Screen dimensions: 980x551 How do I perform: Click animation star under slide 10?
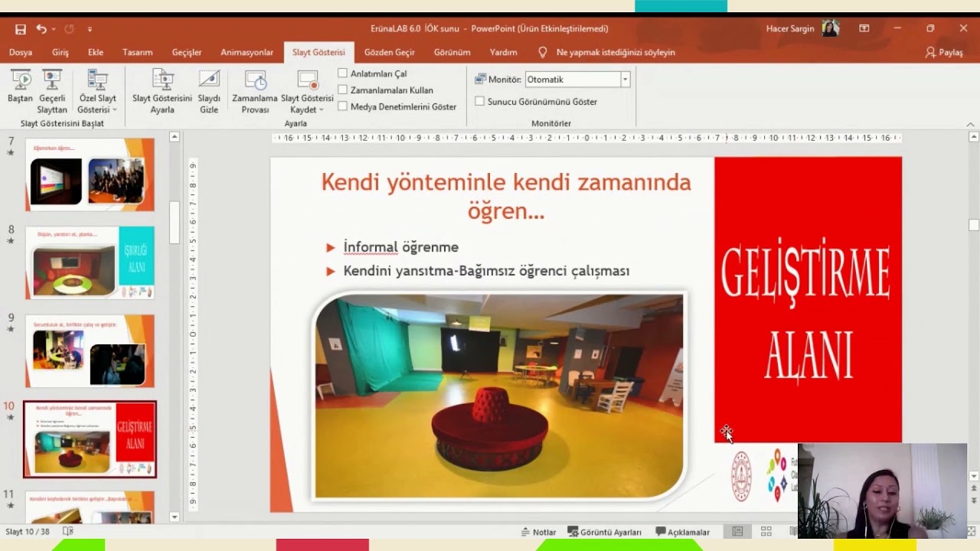[x=11, y=418]
